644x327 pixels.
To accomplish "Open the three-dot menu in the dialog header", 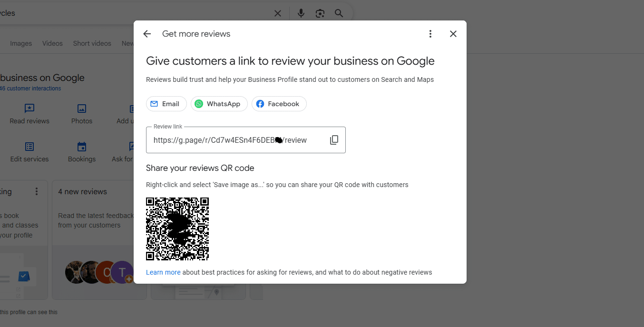I will click(430, 34).
